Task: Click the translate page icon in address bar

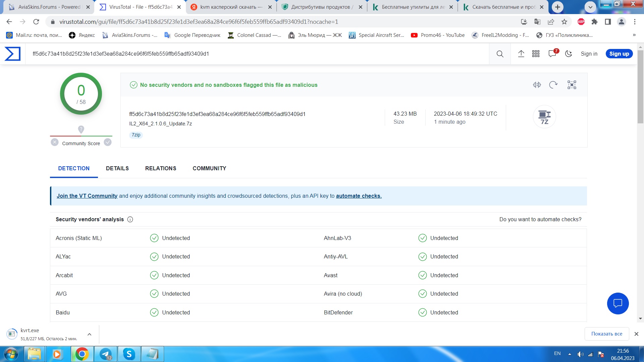Action: (x=537, y=22)
